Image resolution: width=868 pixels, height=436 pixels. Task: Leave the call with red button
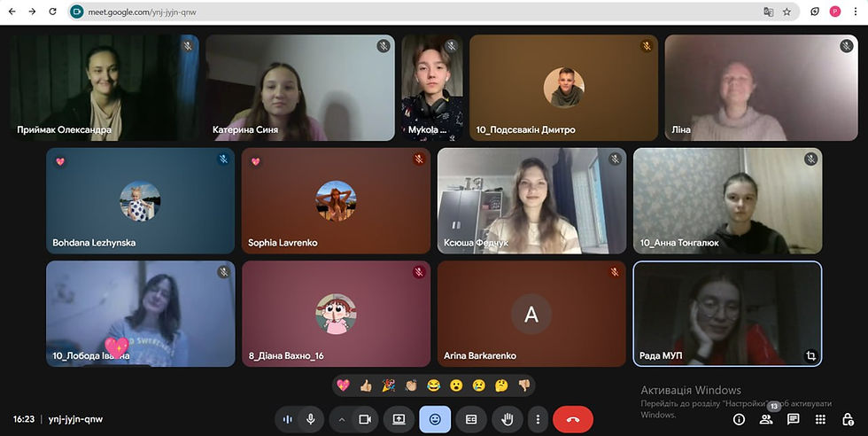pos(573,419)
